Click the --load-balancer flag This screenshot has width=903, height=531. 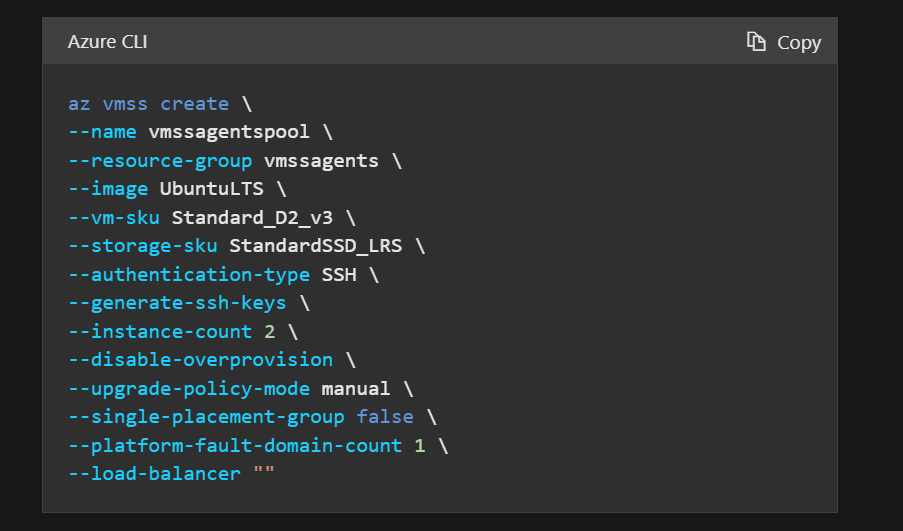click(154, 473)
